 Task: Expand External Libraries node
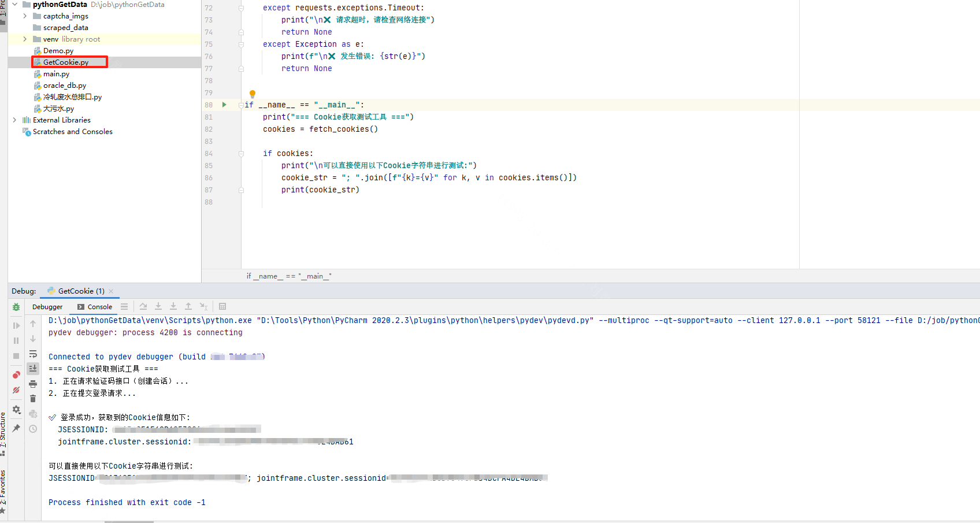click(x=14, y=120)
